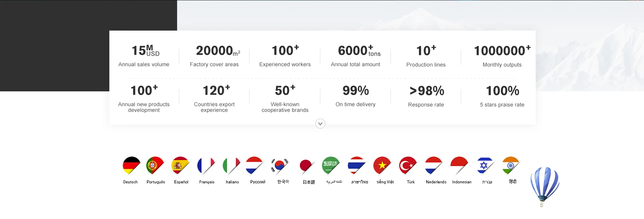Select the Italian flag icon

point(232,166)
